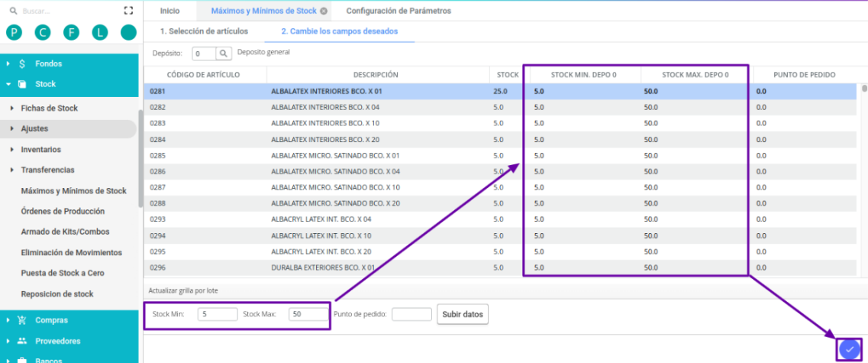This screenshot has width=868, height=363.
Task: Open Órdenes de Producción menu item
Action: coord(63,211)
